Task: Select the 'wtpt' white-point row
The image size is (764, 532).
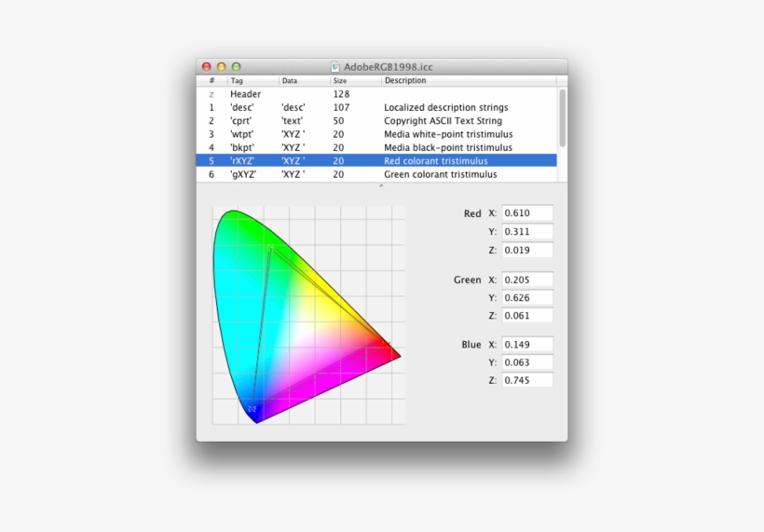Action: pyautogui.click(x=376, y=134)
